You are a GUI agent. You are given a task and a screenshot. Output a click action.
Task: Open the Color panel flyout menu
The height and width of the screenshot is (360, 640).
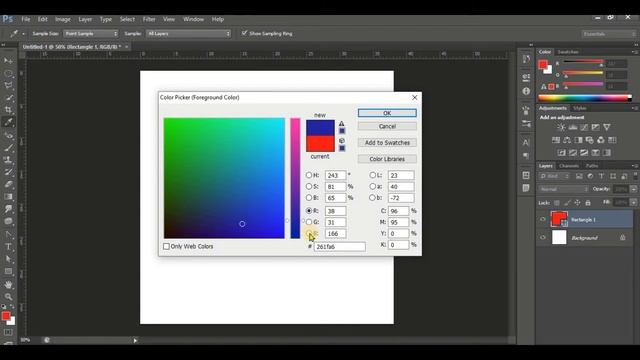tap(634, 52)
